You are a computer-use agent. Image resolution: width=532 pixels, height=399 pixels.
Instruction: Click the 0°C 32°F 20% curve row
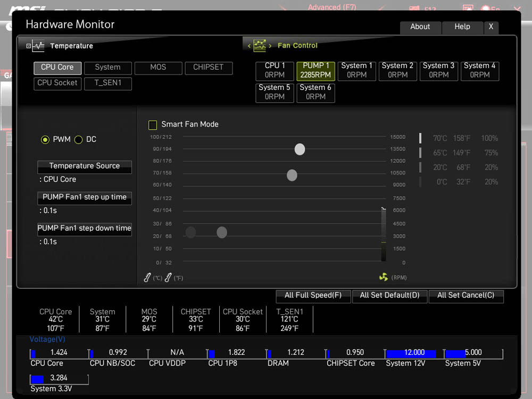coord(459,182)
